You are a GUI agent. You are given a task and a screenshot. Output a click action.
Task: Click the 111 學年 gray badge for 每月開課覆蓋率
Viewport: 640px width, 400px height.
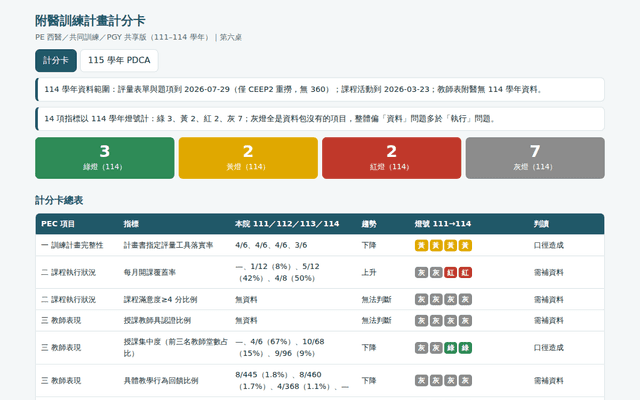[x=421, y=272]
